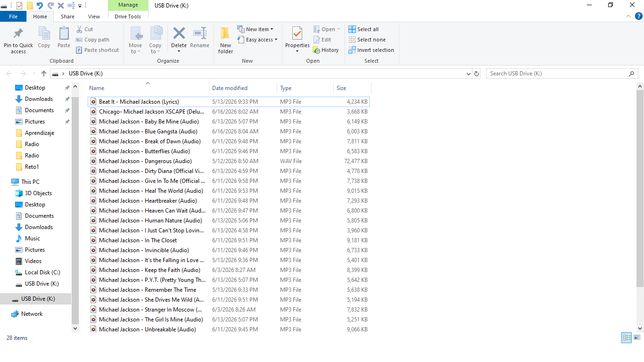Select 3D Objects under This PC
The height and width of the screenshot is (362, 644).
[38, 193]
